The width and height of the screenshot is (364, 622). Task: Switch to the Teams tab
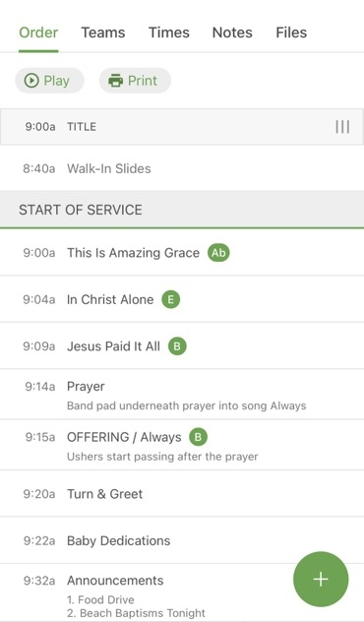[103, 32]
